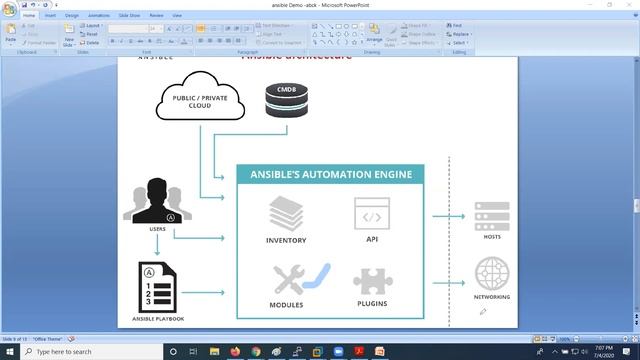
Task: Increase list indent level
Action: click(237, 28)
